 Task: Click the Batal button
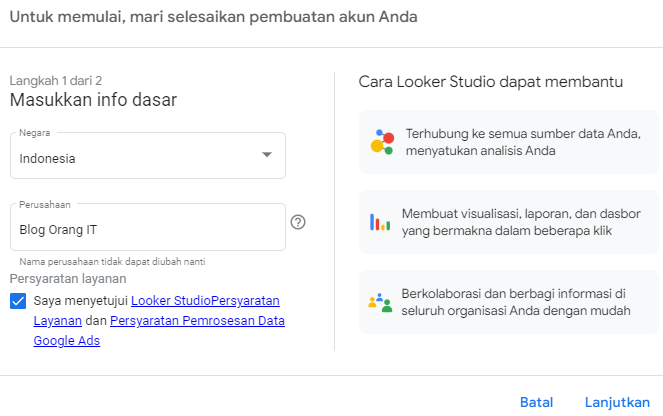[x=536, y=402]
